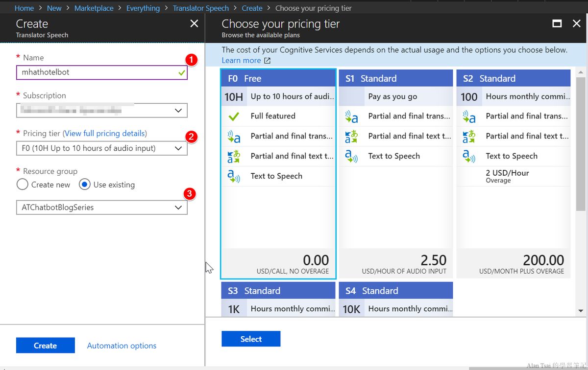The height and width of the screenshot is (370, 588).
Task: Click the external link icon beside Learn more
Action: 267,61
